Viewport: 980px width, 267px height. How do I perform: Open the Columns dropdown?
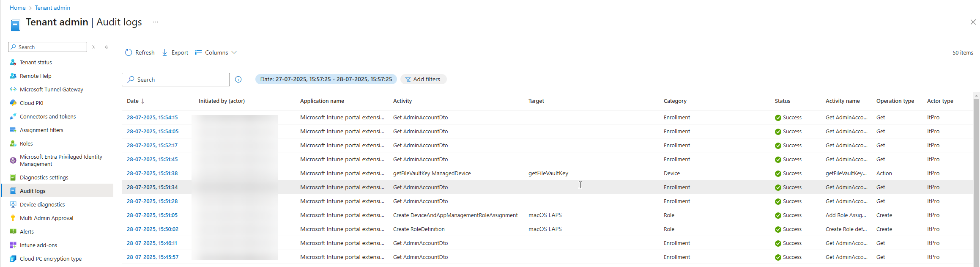point(216,52)
